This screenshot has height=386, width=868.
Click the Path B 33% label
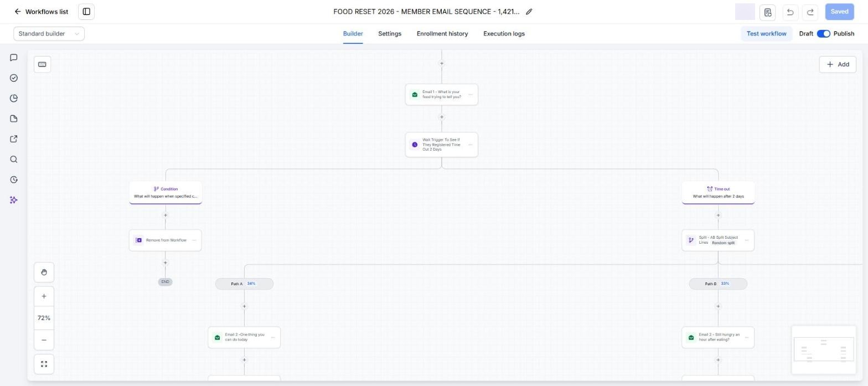coord(718,284)
